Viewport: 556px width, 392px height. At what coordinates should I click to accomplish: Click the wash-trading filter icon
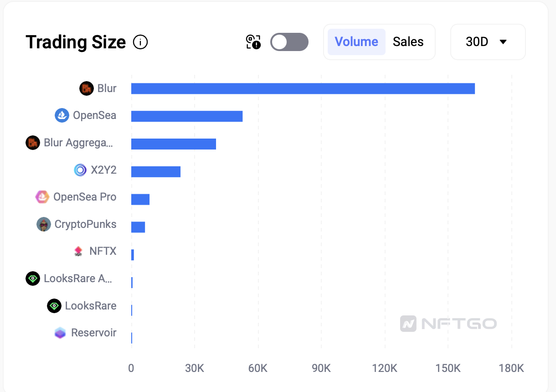253,42
